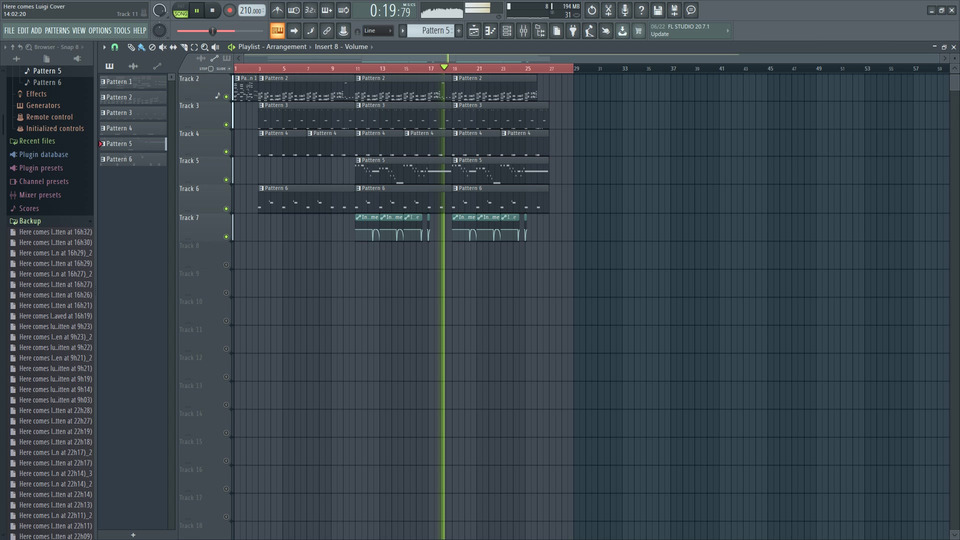
Task: Open the Playlist view icon
Action: click(x=474, y=31)
